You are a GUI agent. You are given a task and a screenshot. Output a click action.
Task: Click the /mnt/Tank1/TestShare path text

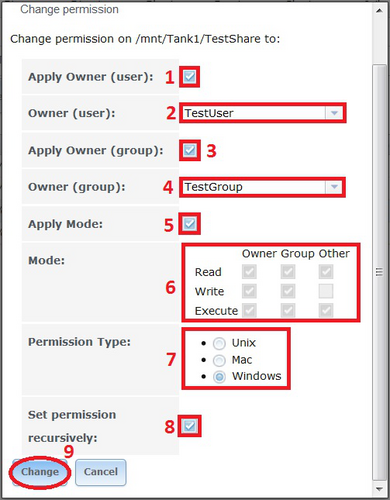(199, 39)
